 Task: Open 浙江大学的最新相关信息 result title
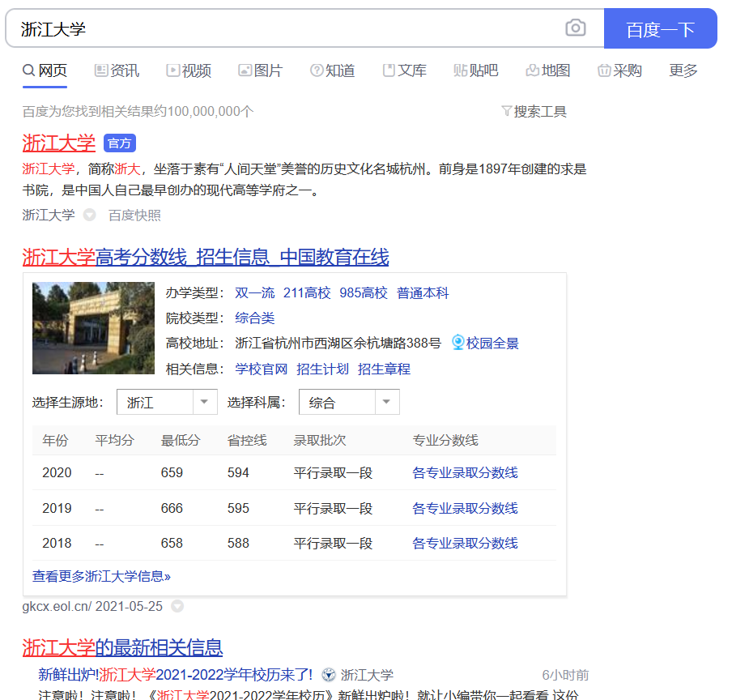tap(123, 648)
